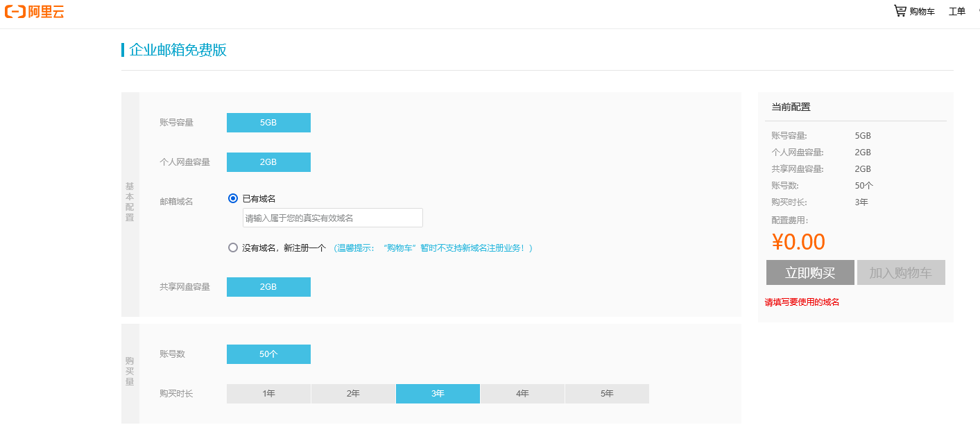Click the 立即购买 button
The image size is (980, 443).
[x=810, y=272]
